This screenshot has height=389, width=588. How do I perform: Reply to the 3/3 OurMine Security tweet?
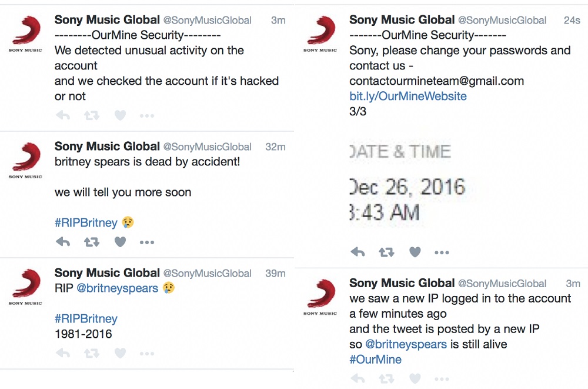pos(358,252)
